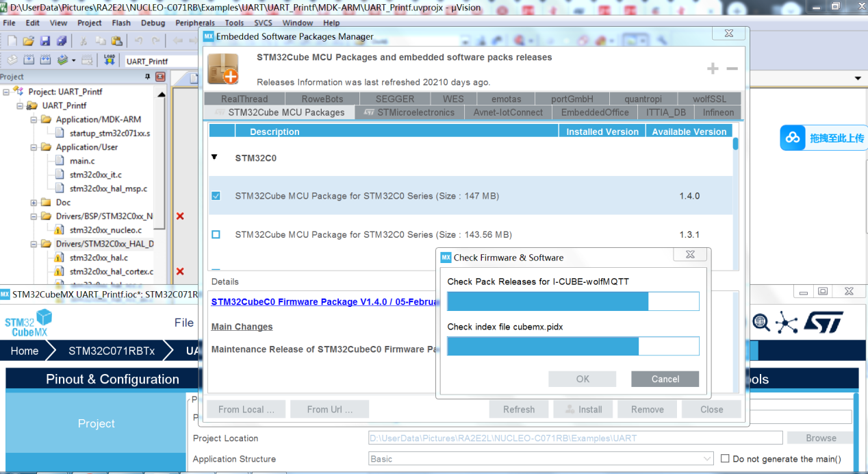Collapse UART_Printf target node

[20, 105]
